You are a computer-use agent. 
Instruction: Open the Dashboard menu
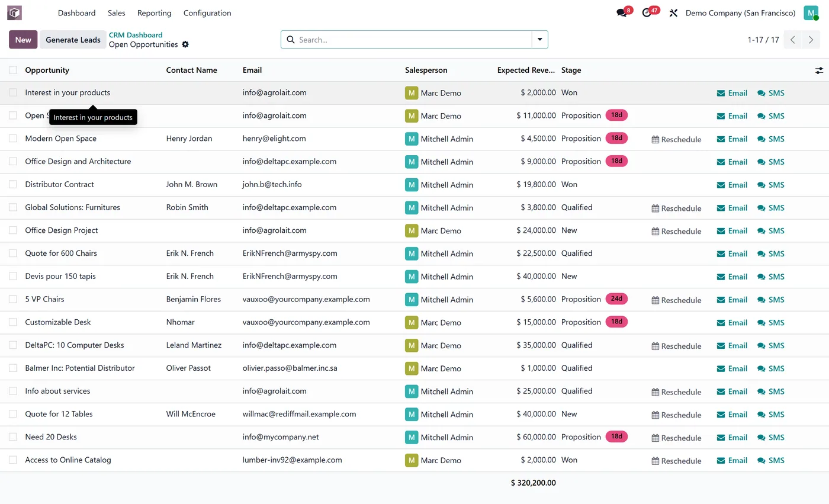click(x=77, y=13)
